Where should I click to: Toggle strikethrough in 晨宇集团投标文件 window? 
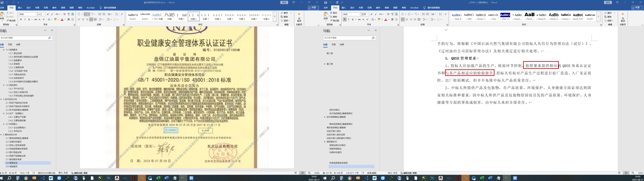(36, 20)
